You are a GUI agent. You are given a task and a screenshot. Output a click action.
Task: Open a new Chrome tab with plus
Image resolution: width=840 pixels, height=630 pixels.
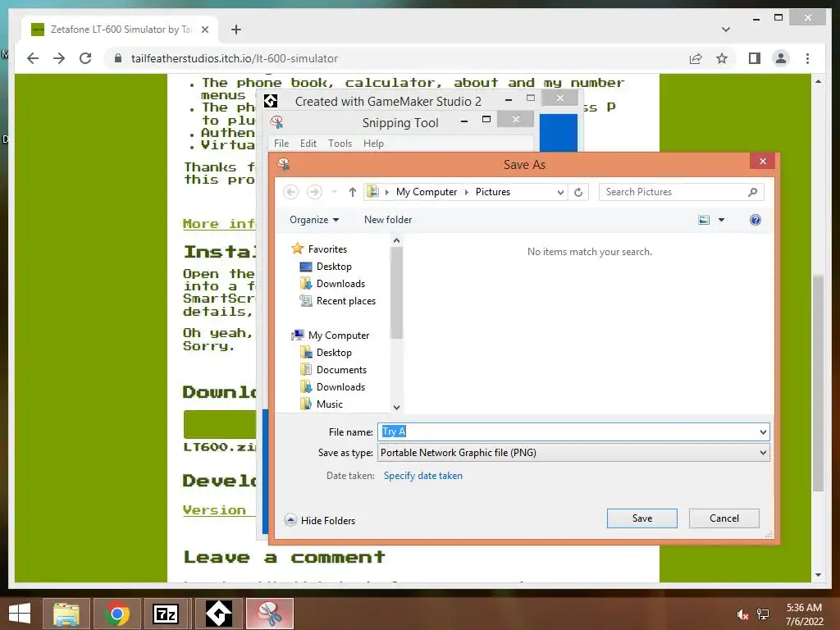pos(235,30)
